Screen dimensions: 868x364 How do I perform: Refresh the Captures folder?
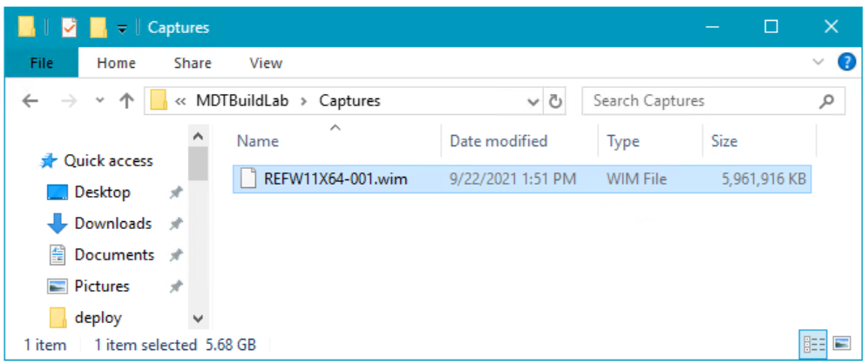(x=556, y=101)
